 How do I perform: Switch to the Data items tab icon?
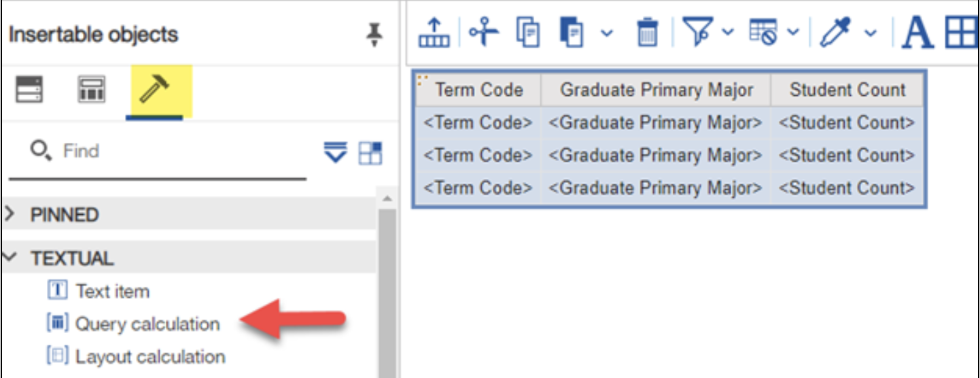(91, 90)
